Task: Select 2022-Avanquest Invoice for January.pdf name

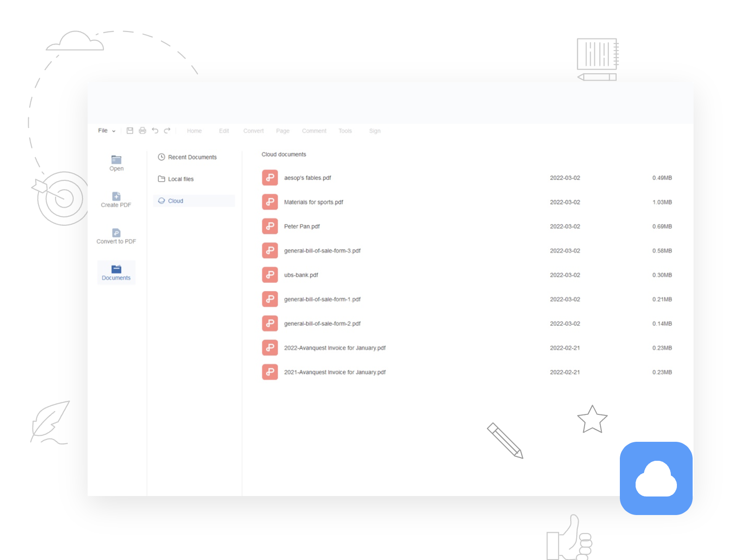Action: 335,348
